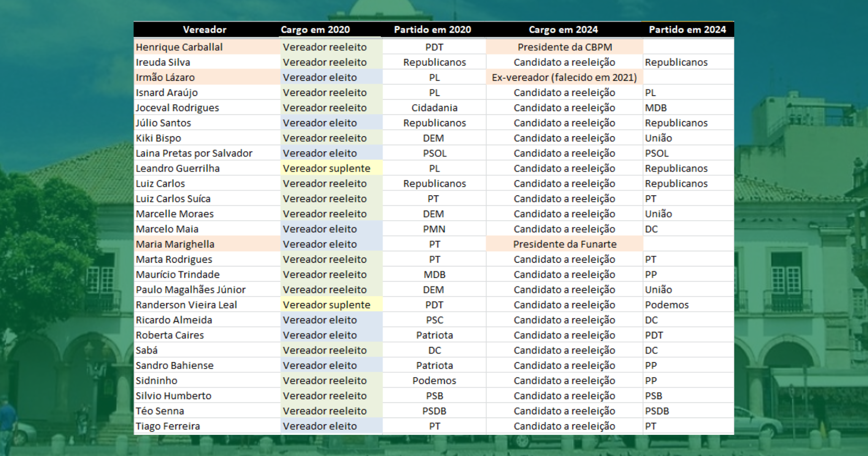This screenshot has width=868, height=456.
Task: Select 'Patriota' in Roberta Caires row
Action: (x=434, y=336)
